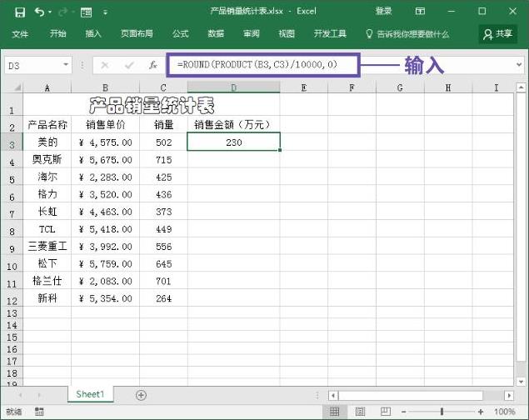The height and width of the screenshot is (420, 529).
Task: Click horizontal scrollbar right arrow
Action: (509, 395)
